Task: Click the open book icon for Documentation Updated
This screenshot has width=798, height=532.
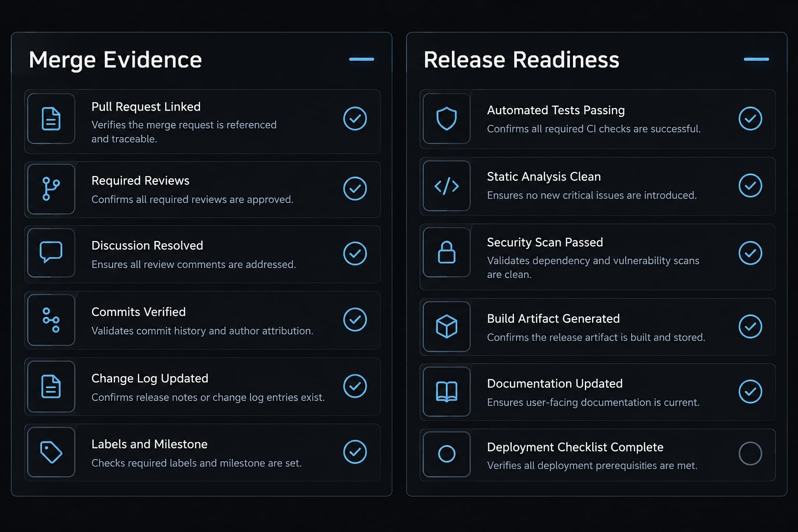Action: point(447,392)
